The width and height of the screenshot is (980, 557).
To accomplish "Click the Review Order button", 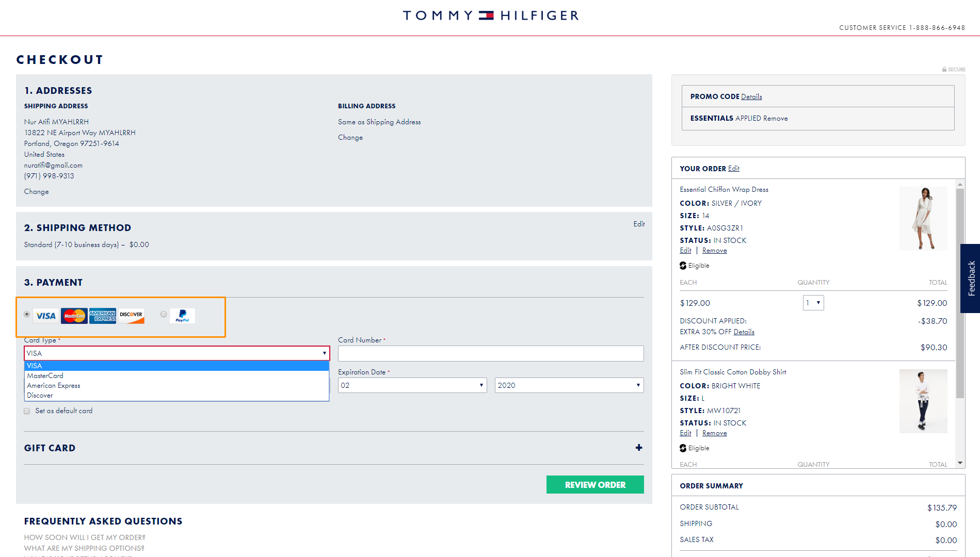I will [595, 485].
